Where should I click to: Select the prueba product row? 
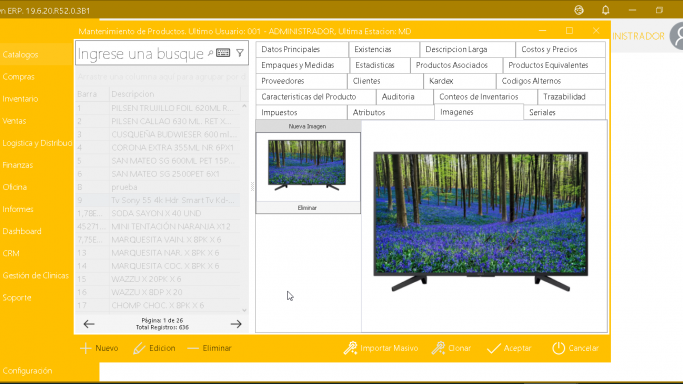(158, 187)
